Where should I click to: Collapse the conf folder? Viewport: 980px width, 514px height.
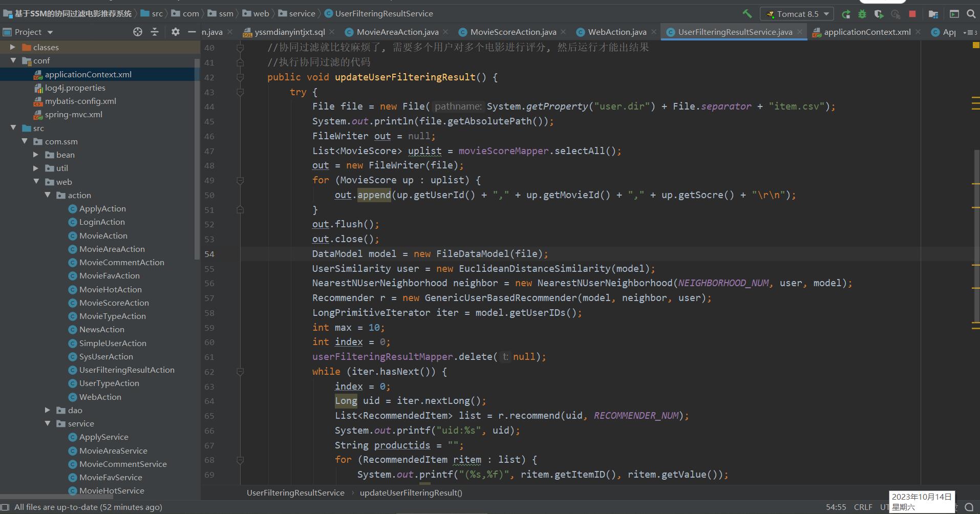coord(13,60)
